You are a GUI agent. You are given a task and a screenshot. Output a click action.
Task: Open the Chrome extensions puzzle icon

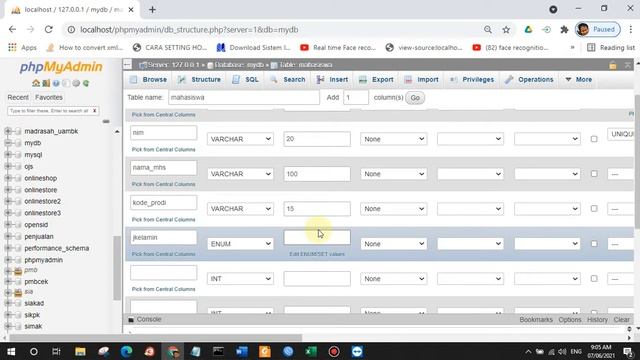564,29
